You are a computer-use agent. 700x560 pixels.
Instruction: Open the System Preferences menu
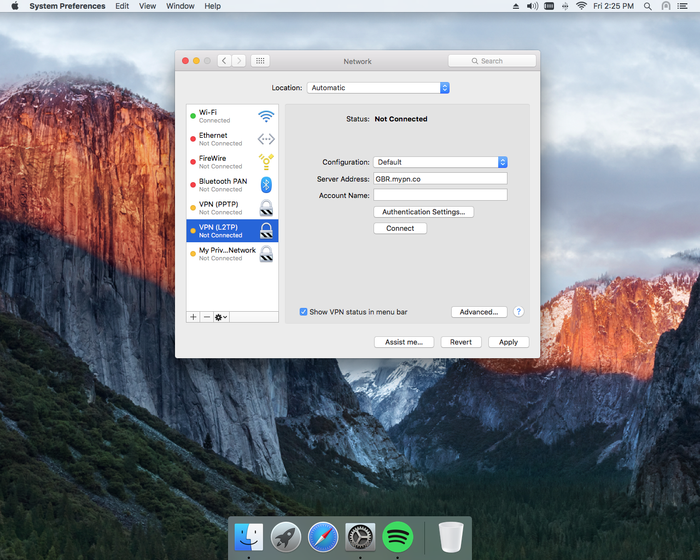click(67, 6)
